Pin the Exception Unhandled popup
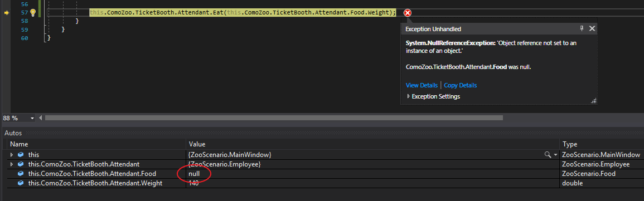Viewport: 644px width, 201px height. [582, 28]
